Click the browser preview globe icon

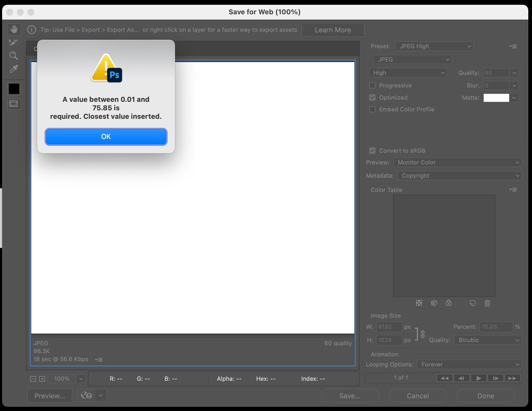[x=86, y=396]
